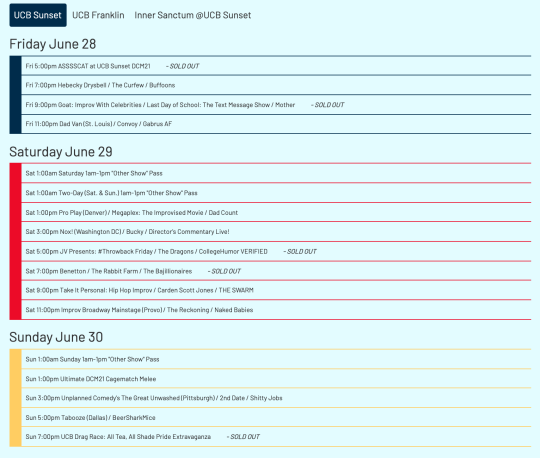
Task: Select Sat 5:00pm JV Presents: #Throwback Friday show
Action: point(276,251)
